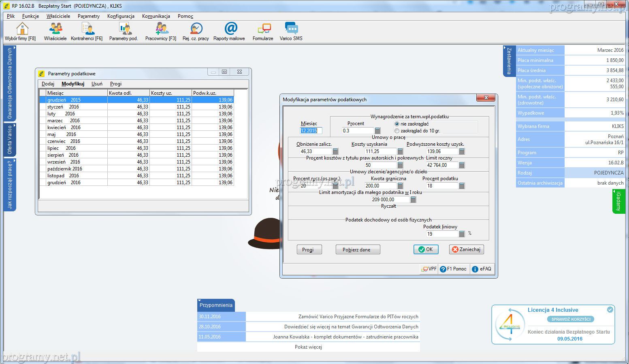Image resolution: width=629 pixels, height=364 pixels.
Task: Select 'zaokrąglać do 10 gr.' radio option
Action: point(397,131)
